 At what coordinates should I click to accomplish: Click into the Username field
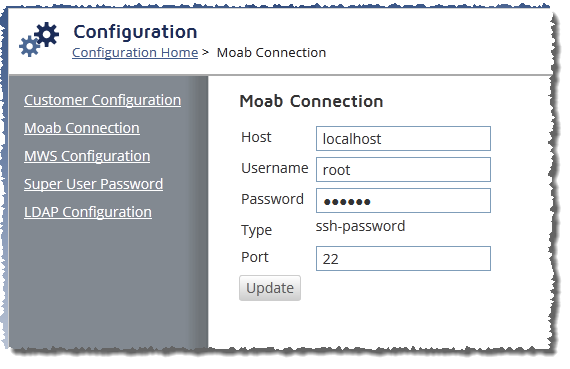pos(403,169)
